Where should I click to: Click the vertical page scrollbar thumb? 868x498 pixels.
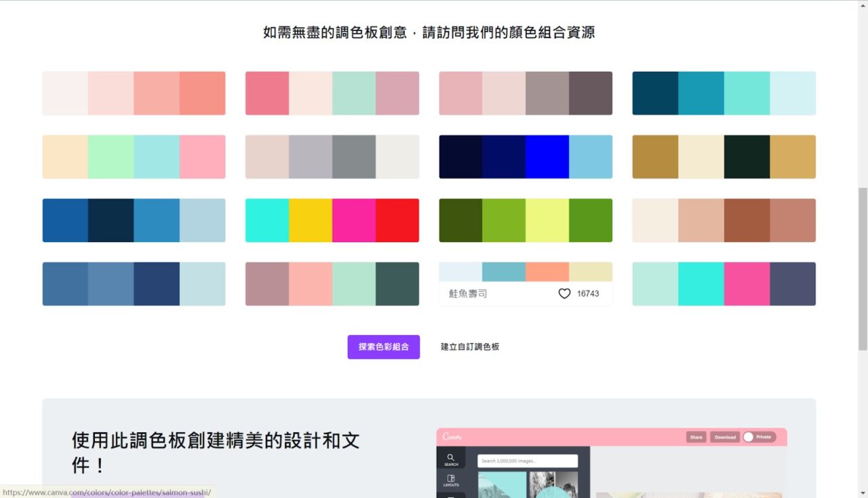tap(863, 269)
